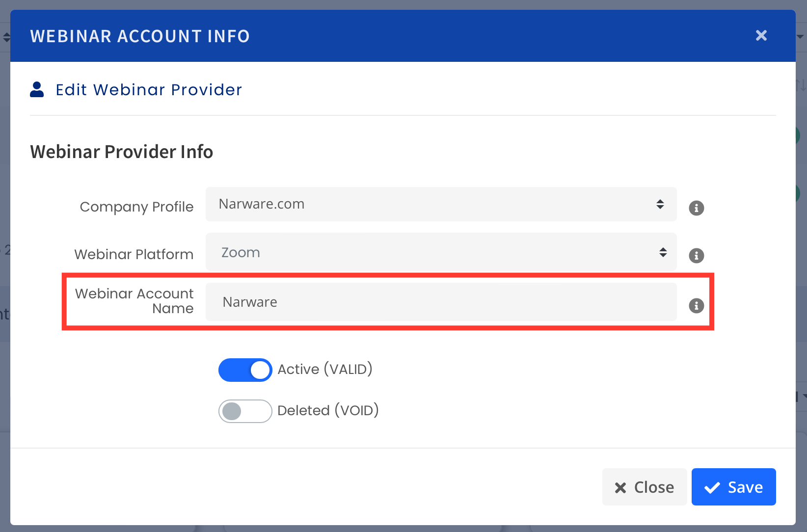This screenshot has width=807, height=532.
Task: Open the Company Profile dropdown
Action: coord(441,204)
